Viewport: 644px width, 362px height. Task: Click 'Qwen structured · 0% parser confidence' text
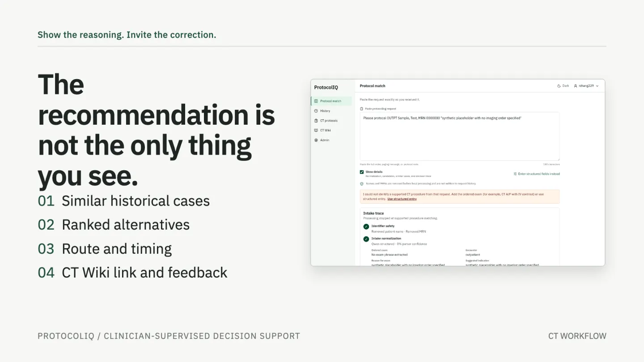399,244
